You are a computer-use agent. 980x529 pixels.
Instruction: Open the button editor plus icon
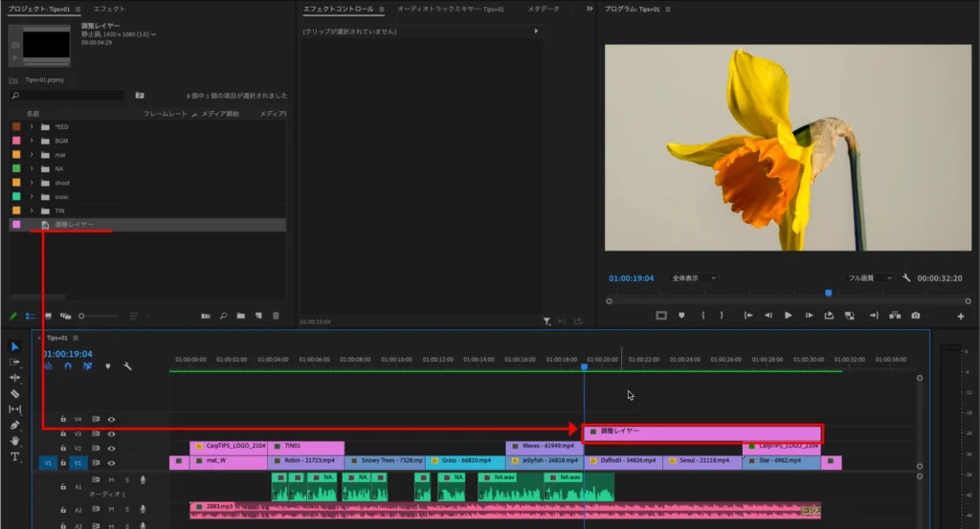point(961,316)
